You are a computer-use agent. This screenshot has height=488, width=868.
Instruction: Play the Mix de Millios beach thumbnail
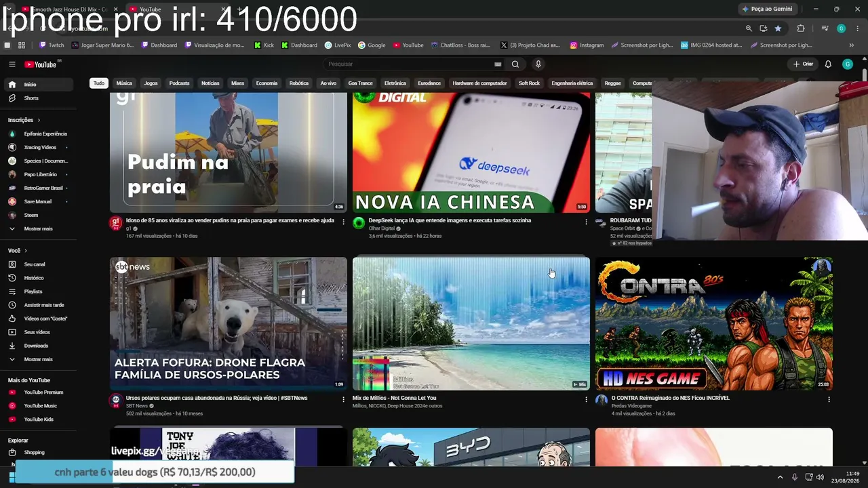coord(471,323)
